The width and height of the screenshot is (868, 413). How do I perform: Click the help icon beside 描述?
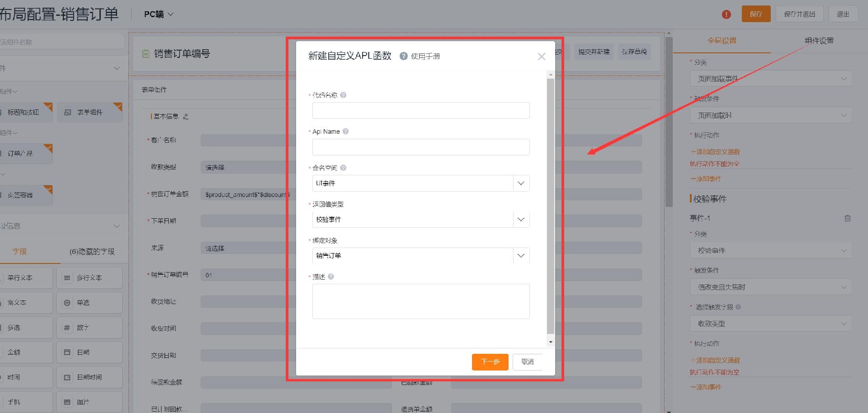tap(331, 277)
